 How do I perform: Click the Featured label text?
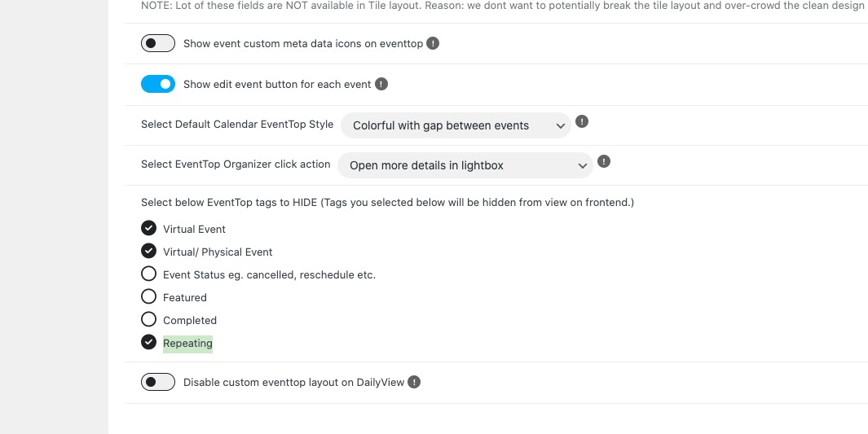tap(185, 297)
